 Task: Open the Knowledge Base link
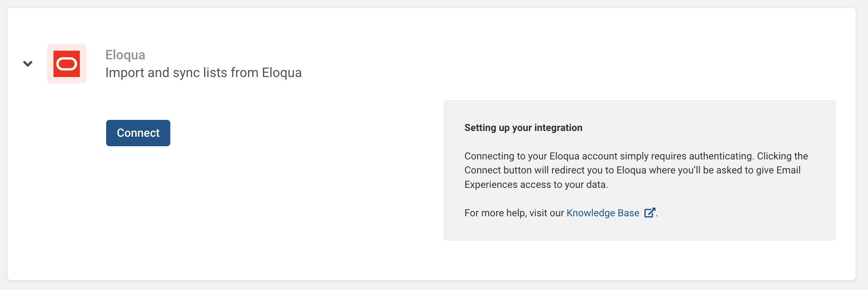click(603, 213)
